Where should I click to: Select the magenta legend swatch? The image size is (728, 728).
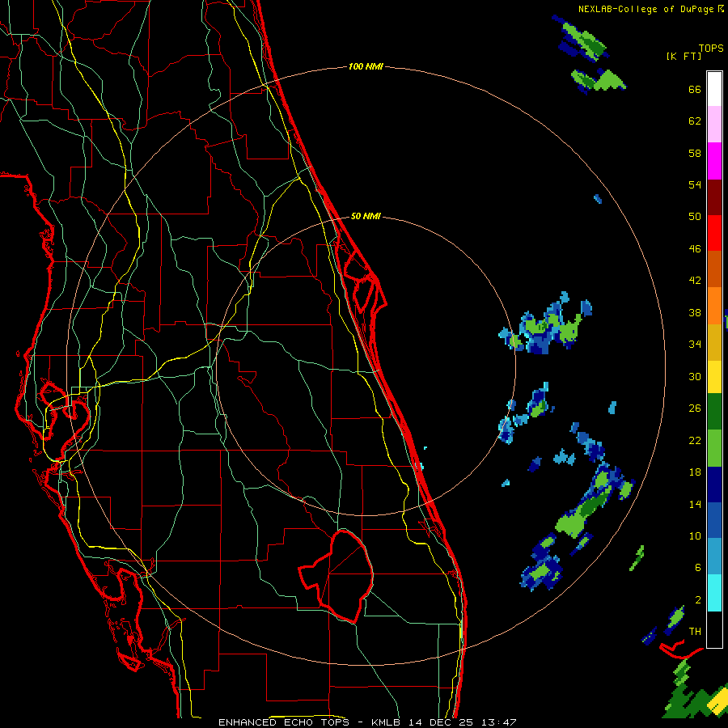[x=714, y=161]
